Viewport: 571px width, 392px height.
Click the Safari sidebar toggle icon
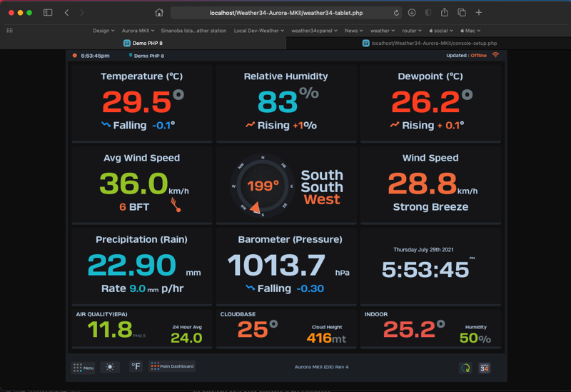tap(48, 13)
